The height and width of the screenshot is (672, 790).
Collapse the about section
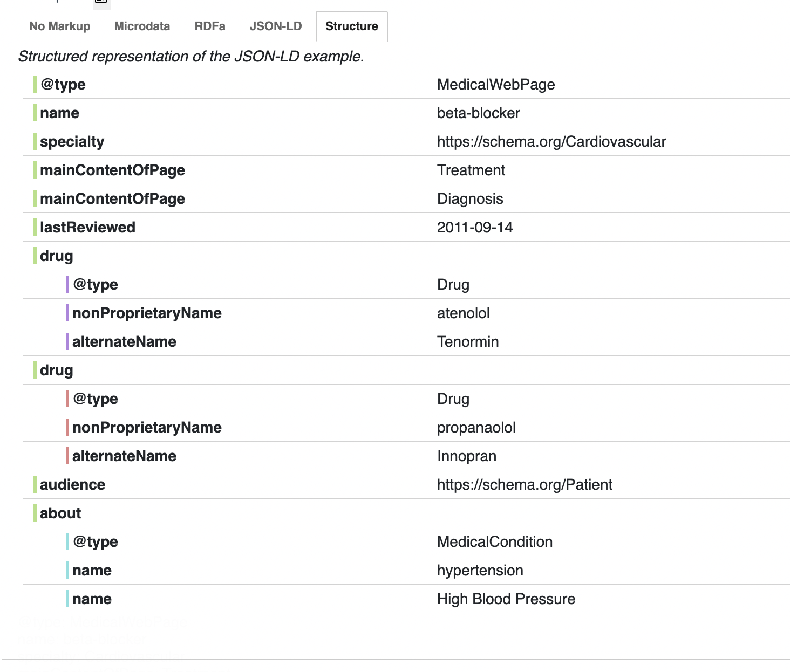[59, 513]
